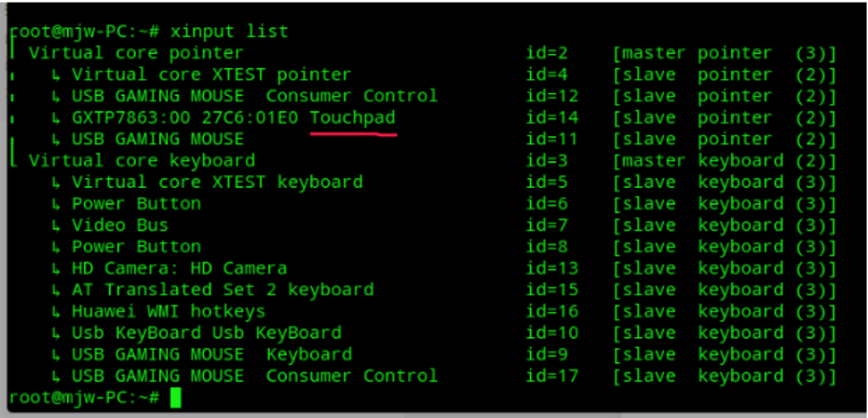Click the HD Camera: HD Camera entry
The width and height of the screenshot is (868, 418).
pos(180,268)
